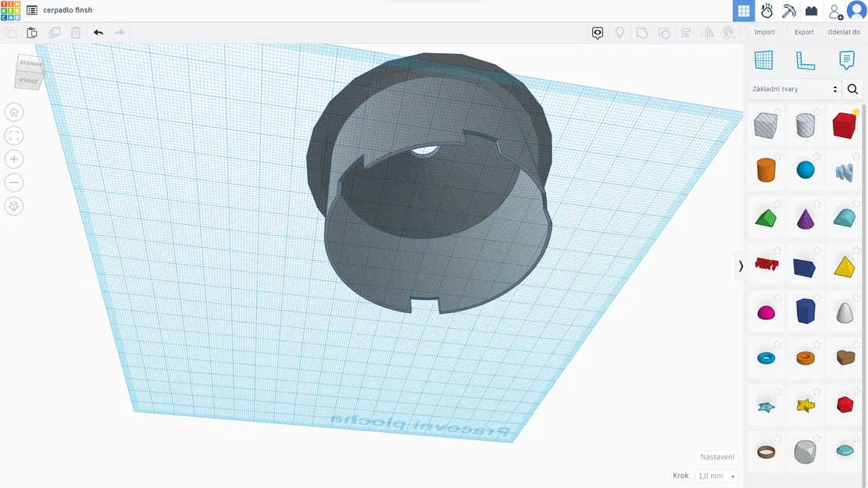Viewport: 868px width, 488px height.
Task: Click the Export button
Action: [x=805, y=32]
